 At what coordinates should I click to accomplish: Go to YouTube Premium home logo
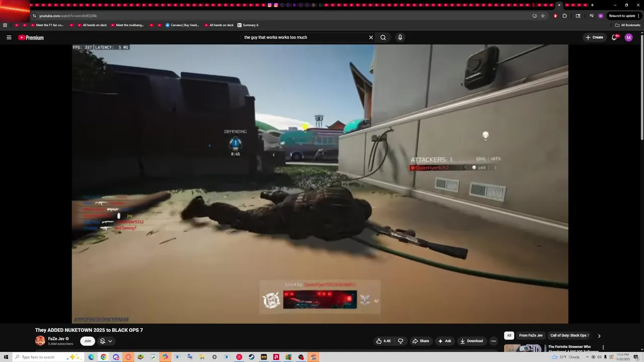pos(31,38)
